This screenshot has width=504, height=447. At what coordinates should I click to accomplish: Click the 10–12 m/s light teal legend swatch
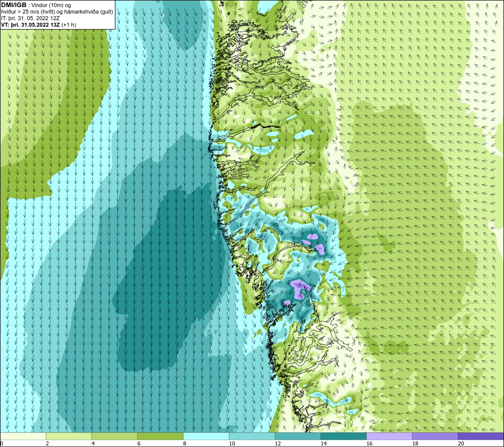pyautogui.click(x=252, y=436)
